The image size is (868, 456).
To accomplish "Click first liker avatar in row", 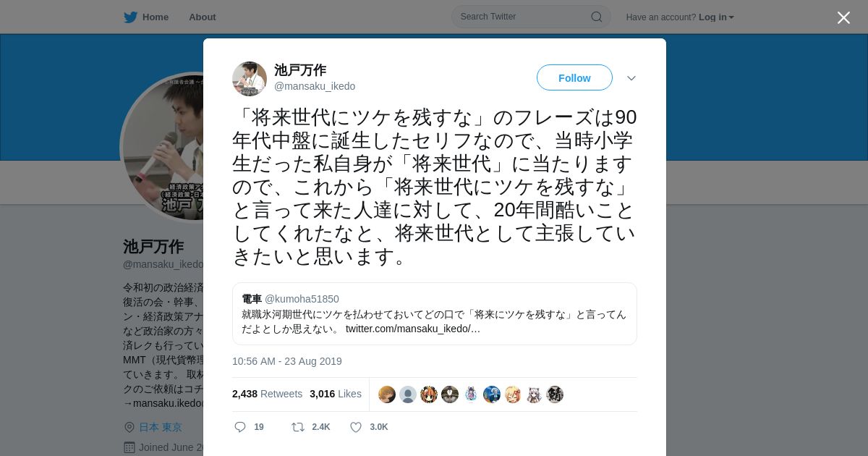I will [x=387, y=394].
